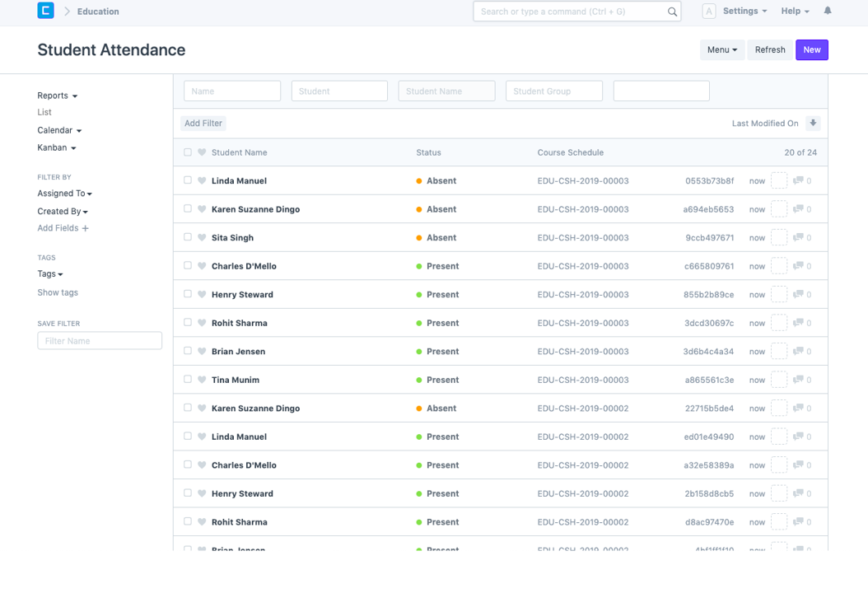Focus the search or command bar

tap(576, 12)
